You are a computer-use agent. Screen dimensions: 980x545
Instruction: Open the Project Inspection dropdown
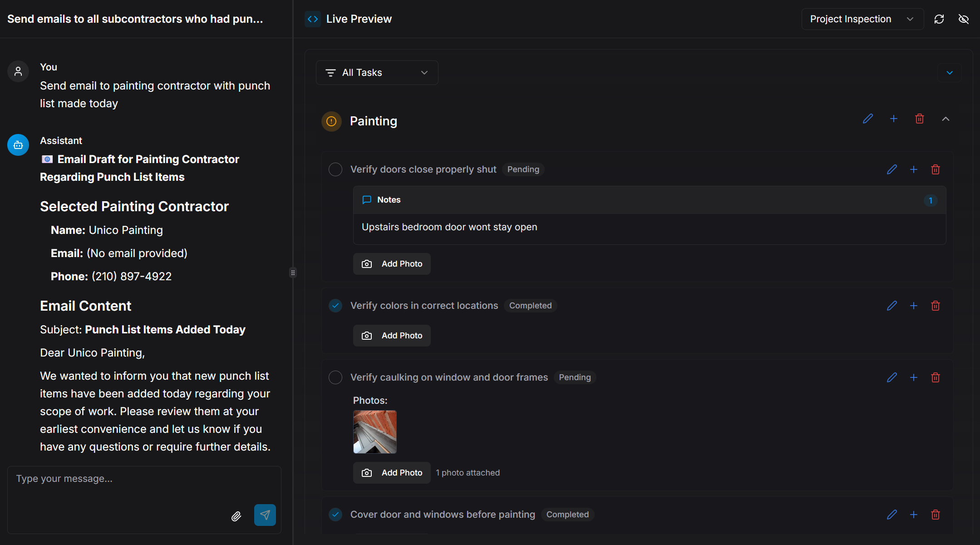tap(862, 19)
